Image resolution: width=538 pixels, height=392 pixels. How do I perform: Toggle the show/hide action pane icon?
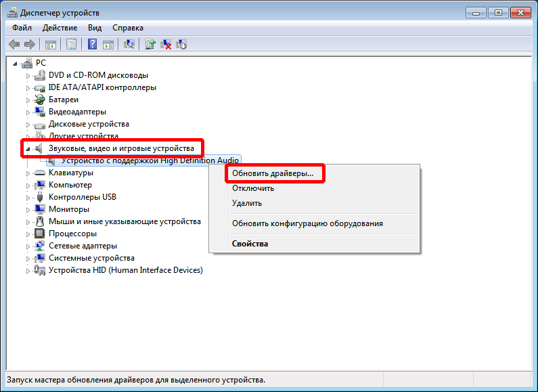[x=108, y=44]
